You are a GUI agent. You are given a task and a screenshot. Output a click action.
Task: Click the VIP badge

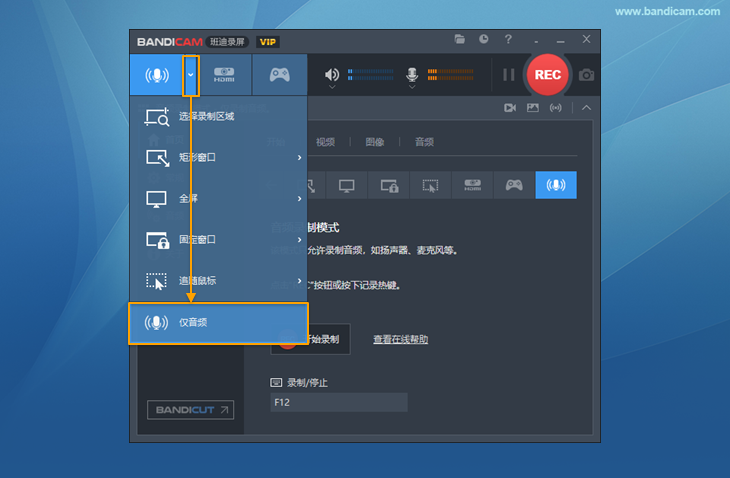pyautogui.click(x=268, y=42)
